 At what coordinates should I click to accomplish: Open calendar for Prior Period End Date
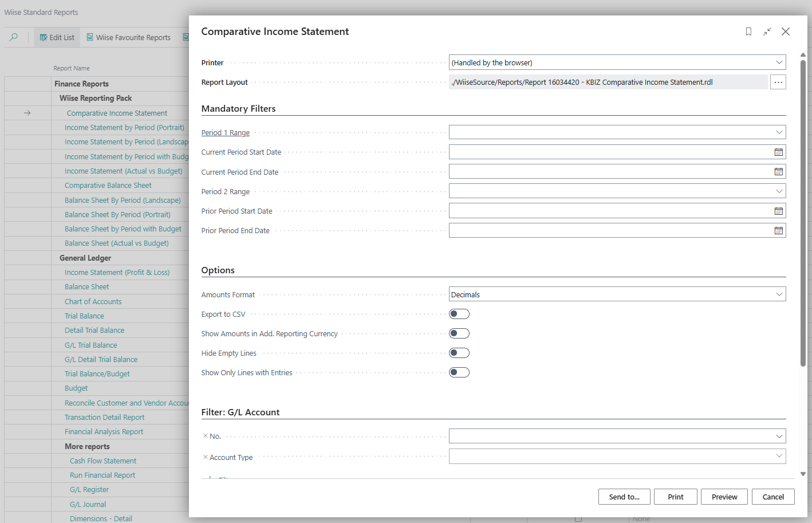[778, 231]
